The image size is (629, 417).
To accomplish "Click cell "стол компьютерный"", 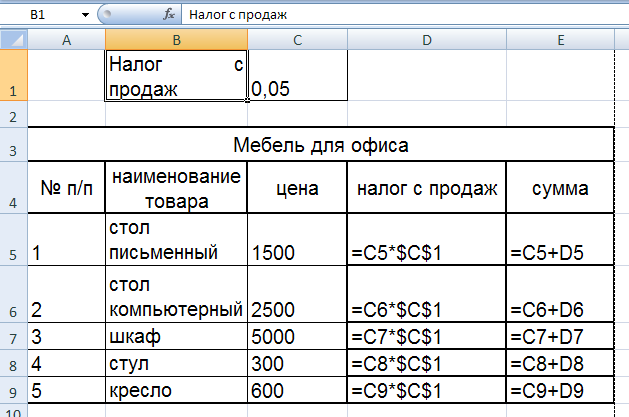I will 177,294.
